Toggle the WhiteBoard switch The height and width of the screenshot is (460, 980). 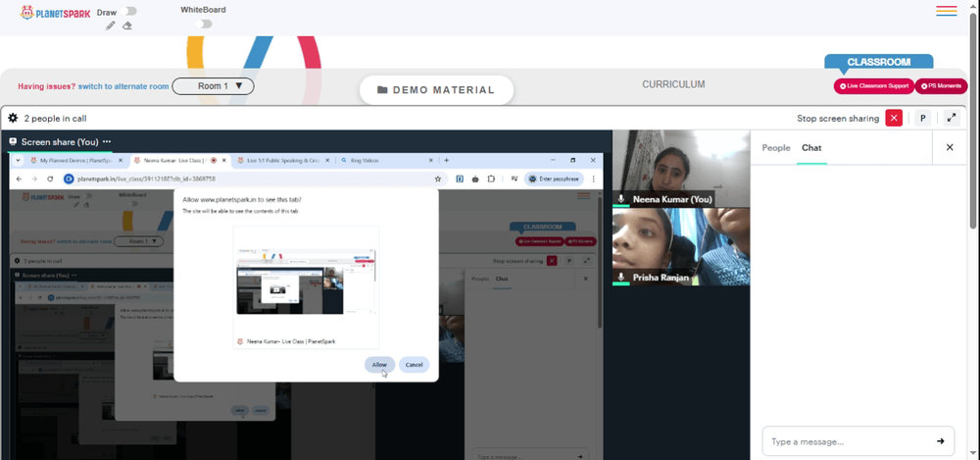(x=203, y=24)
